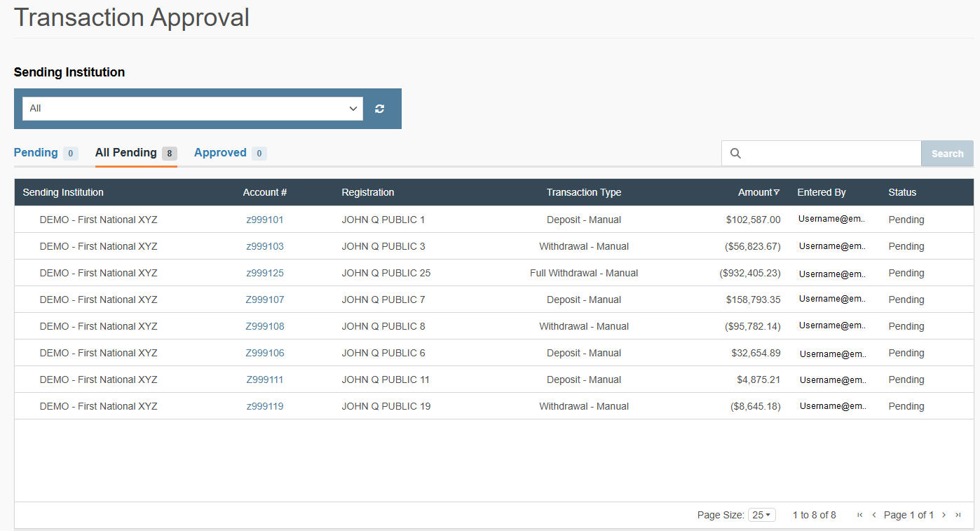Select the JOHN Q PUBLIC 25 registration cell
The height and width of the screenshot is (531, 980).
[x=386, y=273]
